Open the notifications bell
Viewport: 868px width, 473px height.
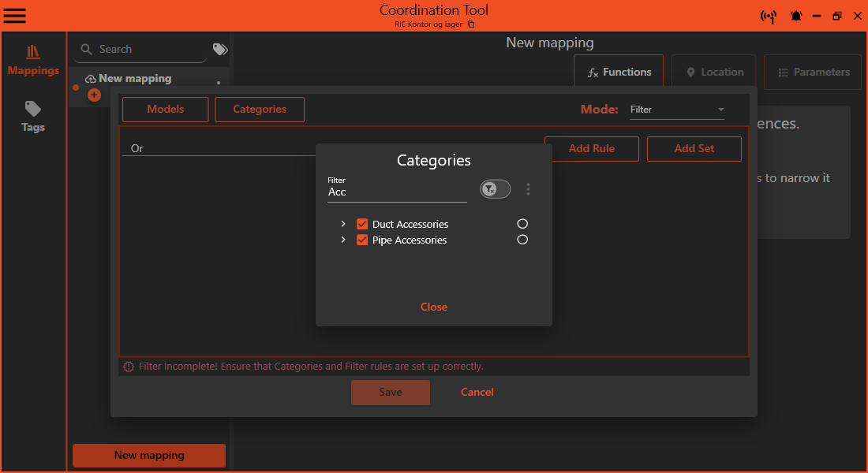click(795, 16)
